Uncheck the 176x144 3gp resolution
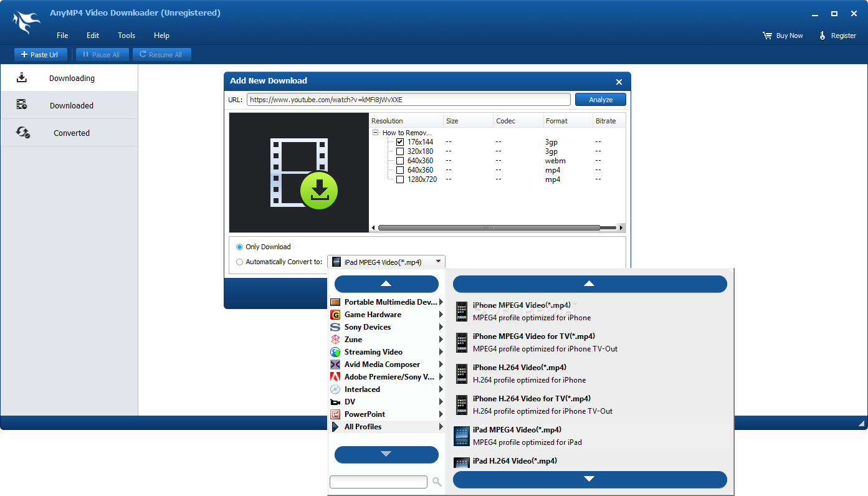This screenshot has width=868, height=496. pos(400,142)
